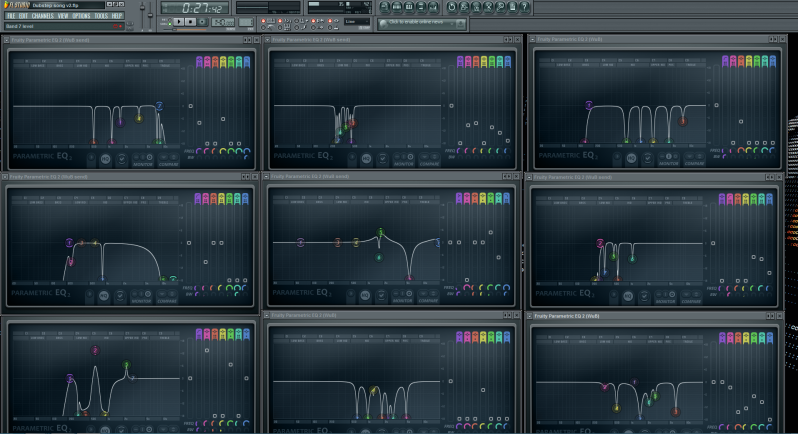Click the Record transport button
Image resolution: width=798 pixels, height=434 pixels.
pos(202,22)
